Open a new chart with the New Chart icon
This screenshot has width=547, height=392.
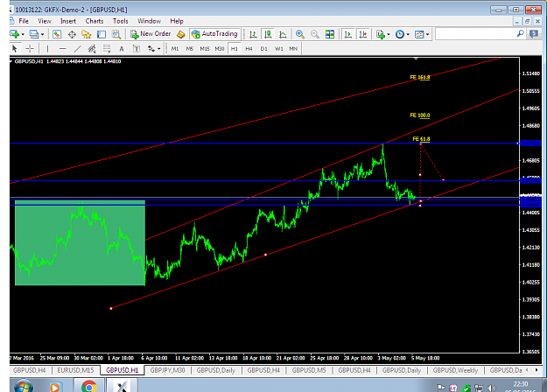(14, 34)
